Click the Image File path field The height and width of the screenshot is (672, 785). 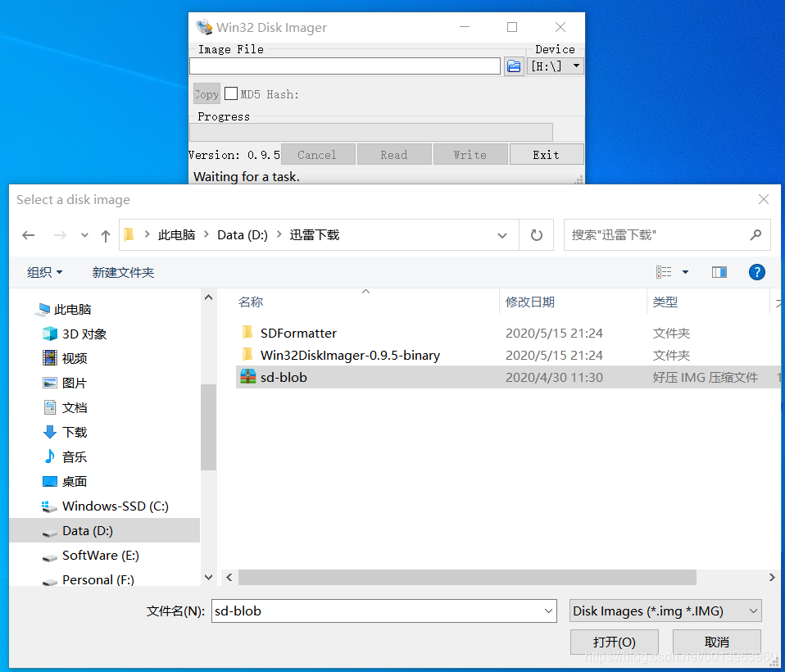(345, 66)
